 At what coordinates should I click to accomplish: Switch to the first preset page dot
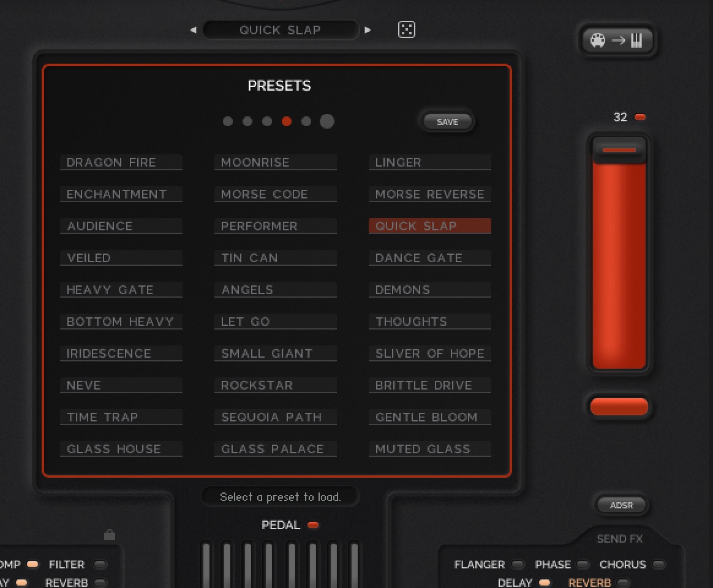click(228, 121)
